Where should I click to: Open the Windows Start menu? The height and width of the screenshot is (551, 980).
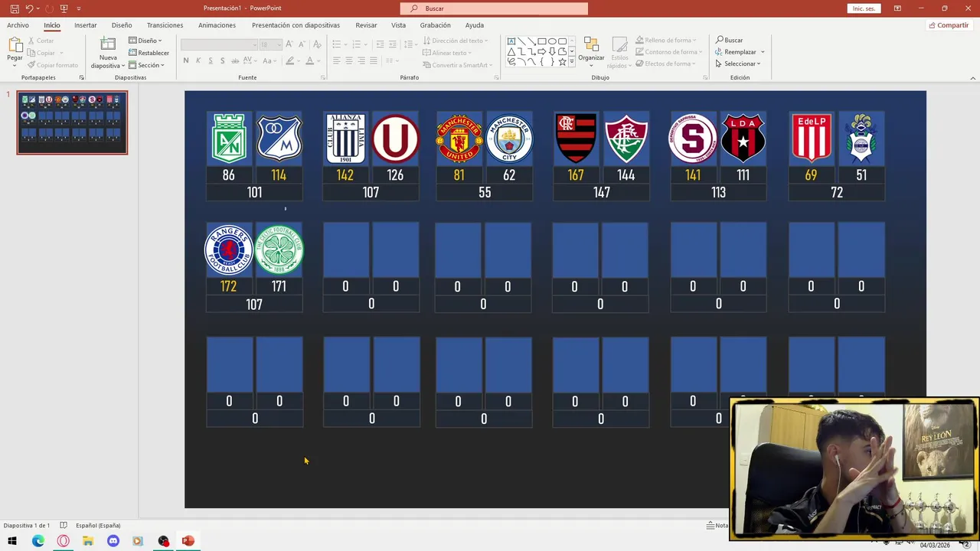pos(12,541)
